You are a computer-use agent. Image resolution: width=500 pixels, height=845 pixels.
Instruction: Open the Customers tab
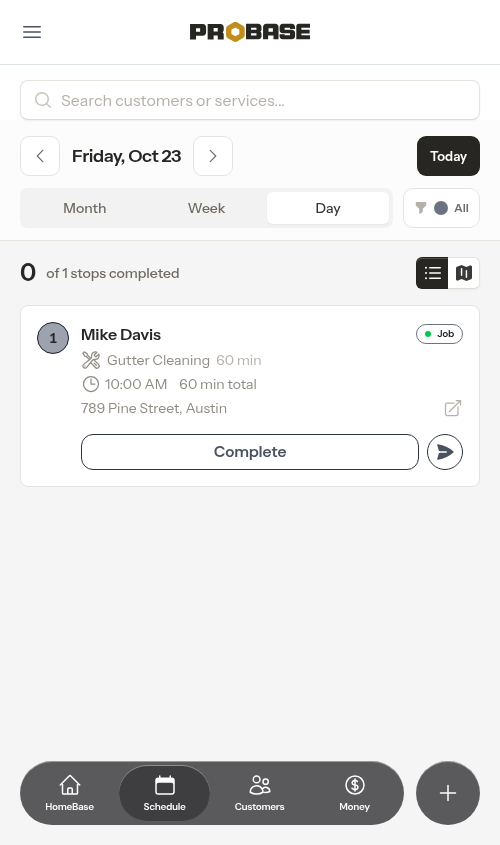tap(260, 793)
